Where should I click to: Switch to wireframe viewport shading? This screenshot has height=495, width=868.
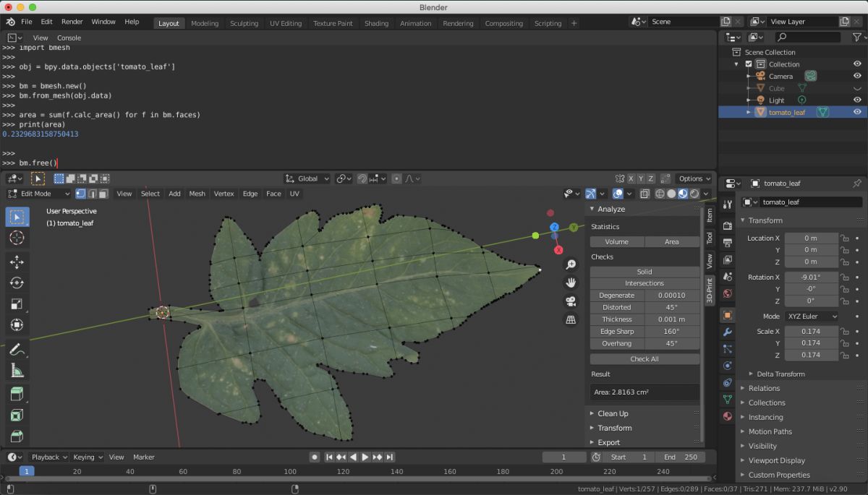[x=660, y=194]
